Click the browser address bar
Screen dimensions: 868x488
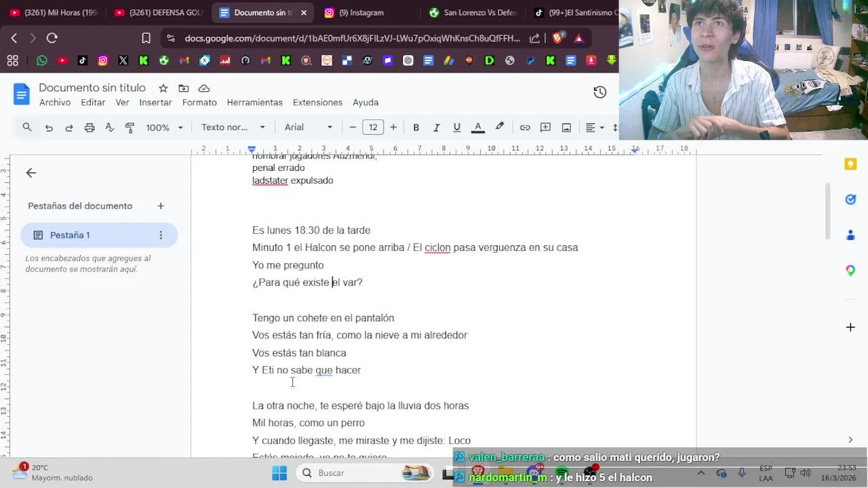point(352,39)
